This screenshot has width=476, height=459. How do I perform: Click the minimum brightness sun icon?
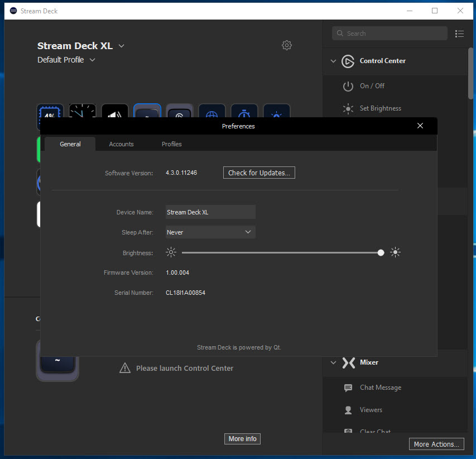pos(171,252)
